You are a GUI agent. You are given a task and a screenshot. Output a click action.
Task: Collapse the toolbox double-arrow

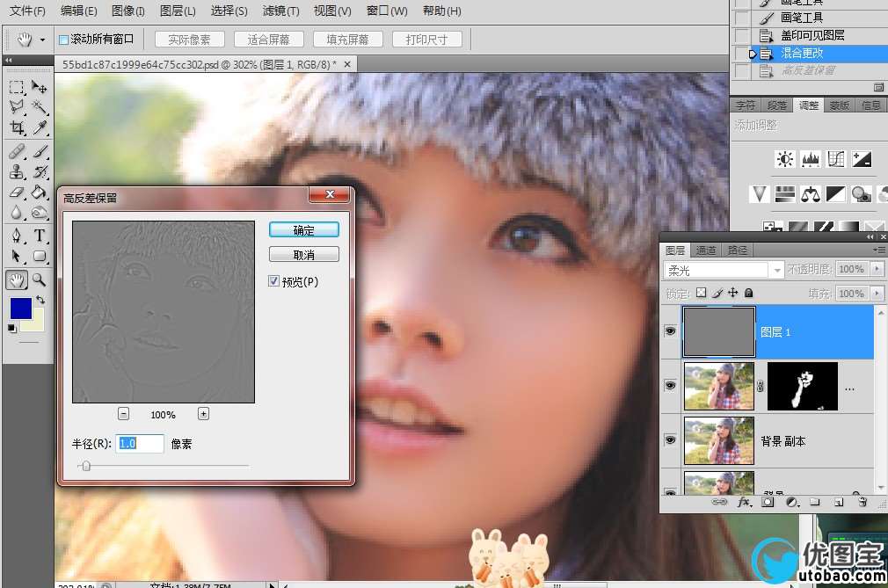[x=9, y=60]
